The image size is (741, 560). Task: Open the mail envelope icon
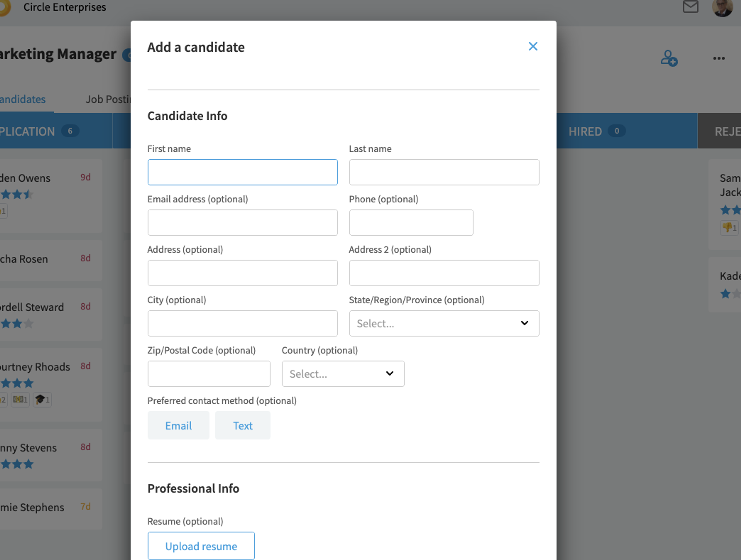point(690,7)
